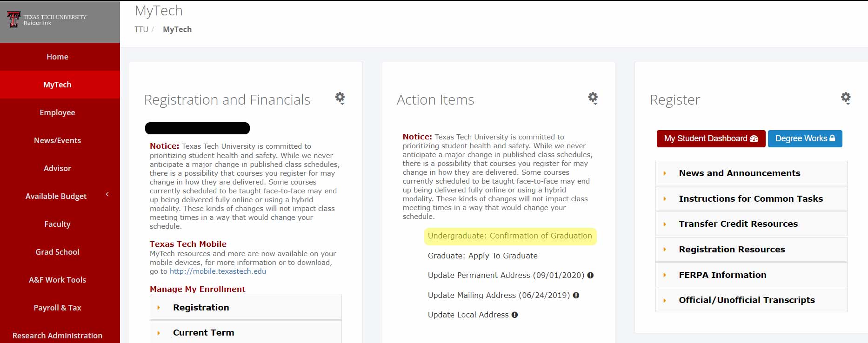Expand Official/Unofficial Transcripts arrow

click(x=664, y=300)
